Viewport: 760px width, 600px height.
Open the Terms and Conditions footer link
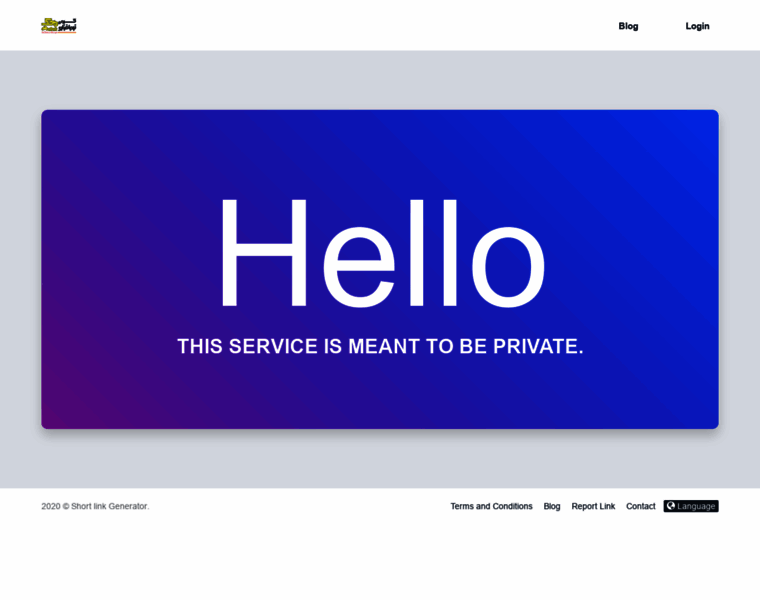pos(491,506)
